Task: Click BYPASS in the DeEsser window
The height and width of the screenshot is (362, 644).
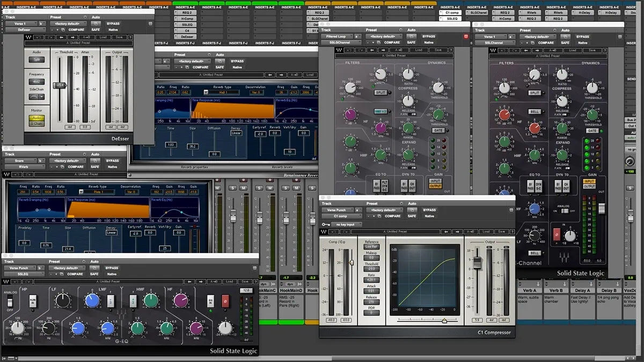Action: pyautogui.click(x=113, y=24)
